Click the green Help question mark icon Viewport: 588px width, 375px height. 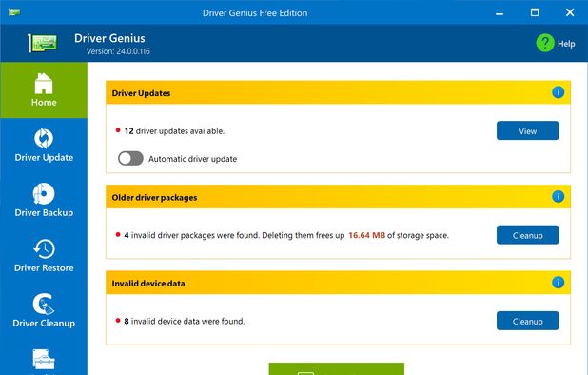coord(545,43)
